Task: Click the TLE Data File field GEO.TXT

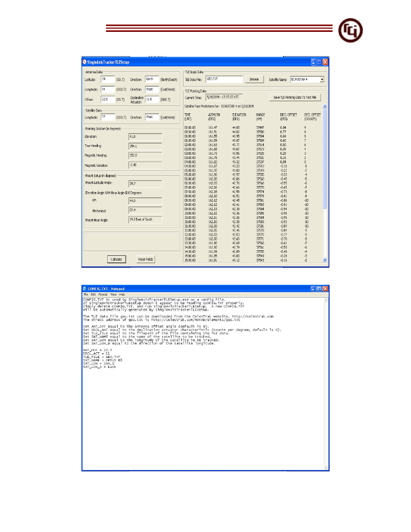Action: point(224,79)
